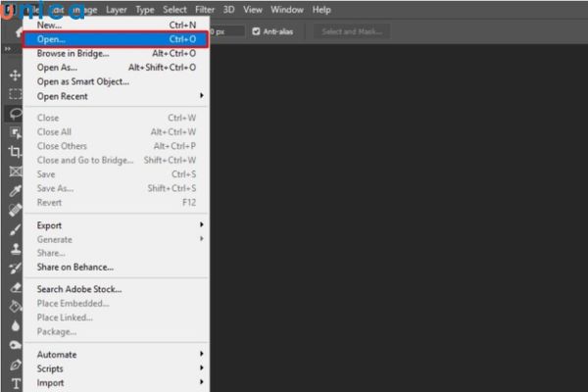This screenshot has width=588, height=392.
Task: Choose Share on Behance...
Action: [116, 268]
